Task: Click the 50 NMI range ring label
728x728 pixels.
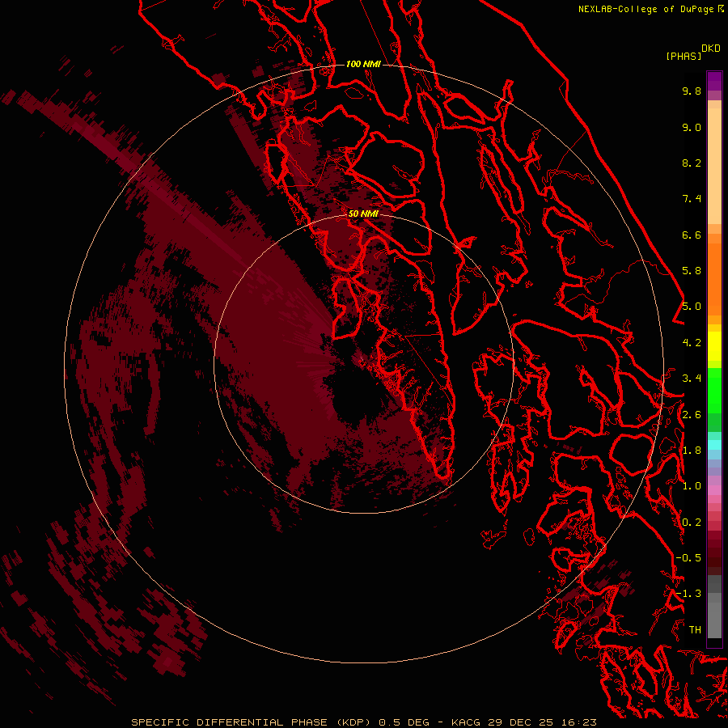Action: click(363, 214)
